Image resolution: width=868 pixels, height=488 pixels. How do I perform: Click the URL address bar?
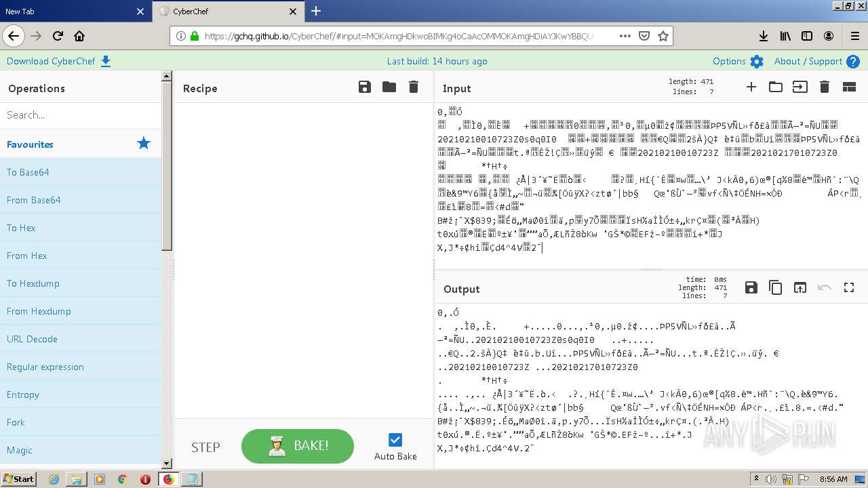(399, 36)
